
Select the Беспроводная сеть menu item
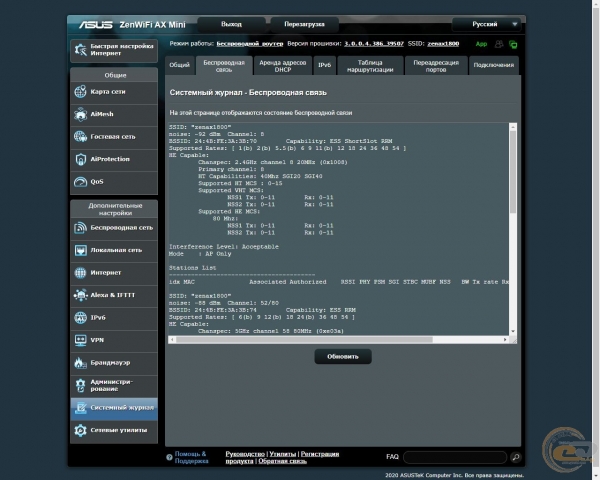pos(114,228)
